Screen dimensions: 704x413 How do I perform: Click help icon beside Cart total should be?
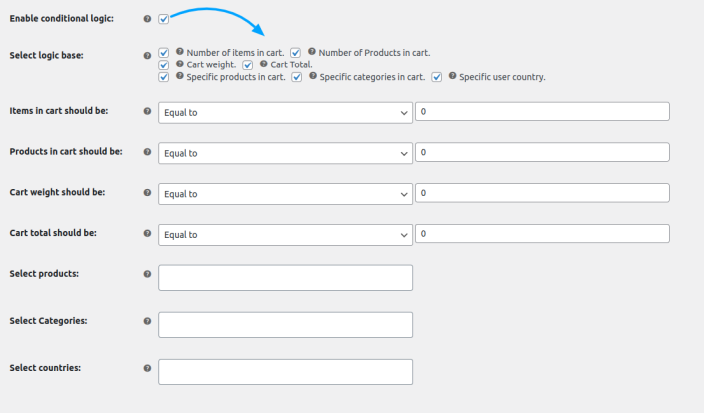tap(148, 234)
